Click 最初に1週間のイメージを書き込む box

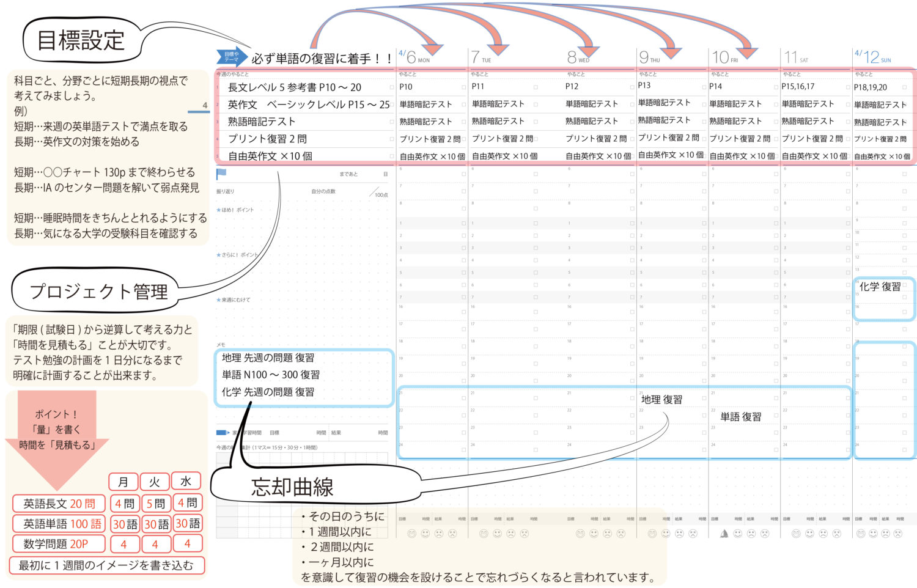click(106, 565)
